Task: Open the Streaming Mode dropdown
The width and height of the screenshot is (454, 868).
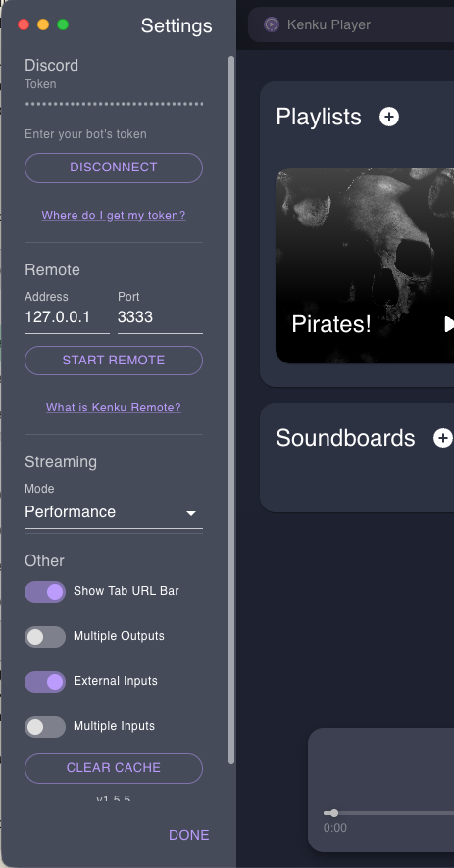Action: pos(114,512)
